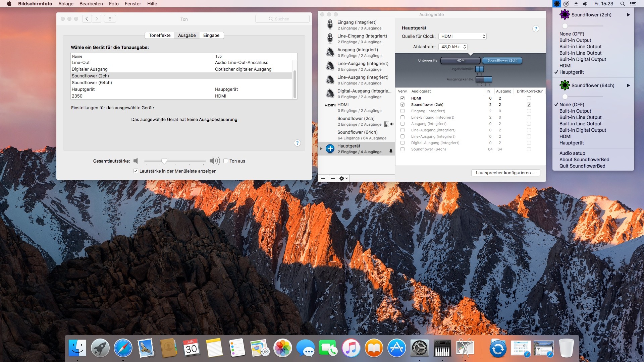The image size is (644, 362).
Task: Click the back arrow in Ton window
Action: click(x=87, y=19)
